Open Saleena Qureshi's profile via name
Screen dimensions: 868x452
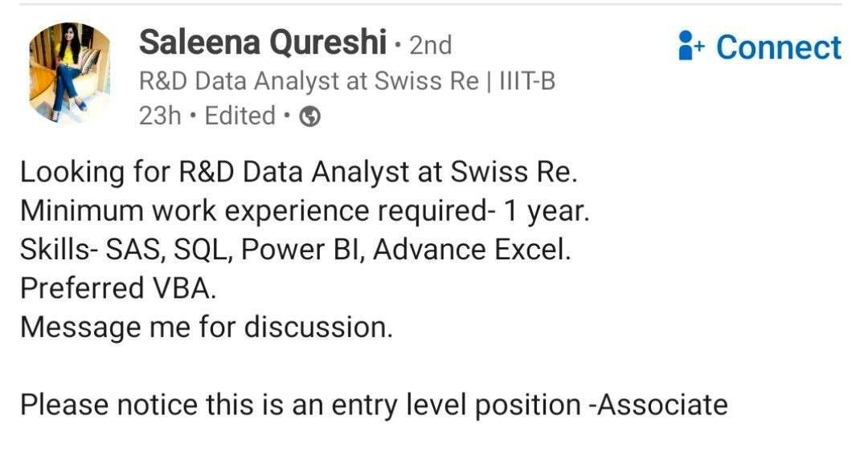262,43
